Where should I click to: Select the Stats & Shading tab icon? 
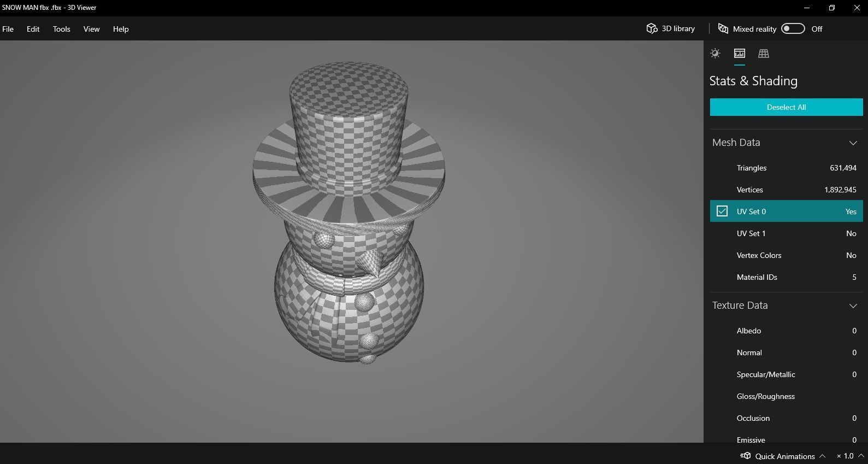(740, 53)
